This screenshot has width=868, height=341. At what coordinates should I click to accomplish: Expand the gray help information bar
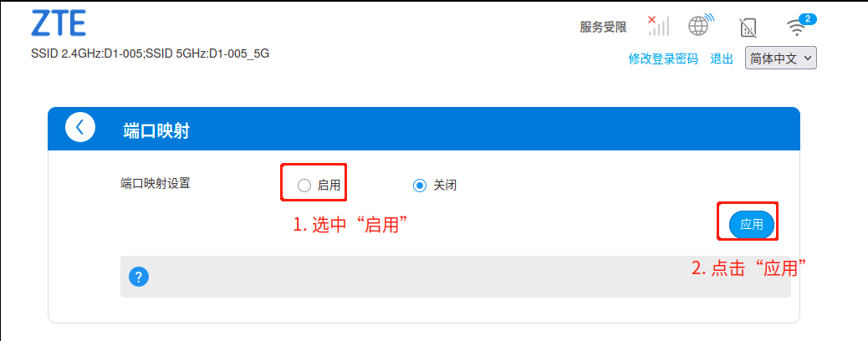[x=456, y=277]
